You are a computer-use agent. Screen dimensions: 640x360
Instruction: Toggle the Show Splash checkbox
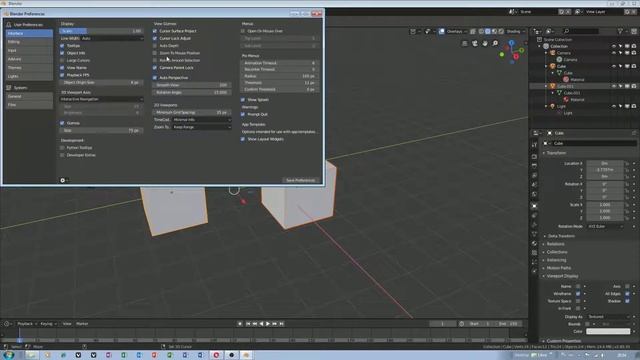click(x=243, y=100)
